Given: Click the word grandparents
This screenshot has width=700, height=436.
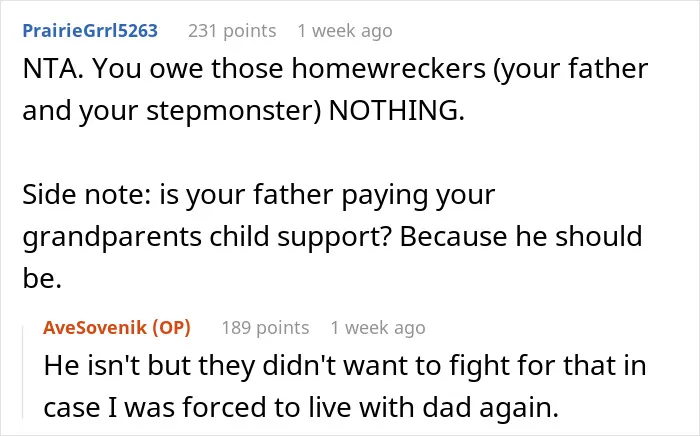Looking at the screenshot, I should tap(112, 237).
